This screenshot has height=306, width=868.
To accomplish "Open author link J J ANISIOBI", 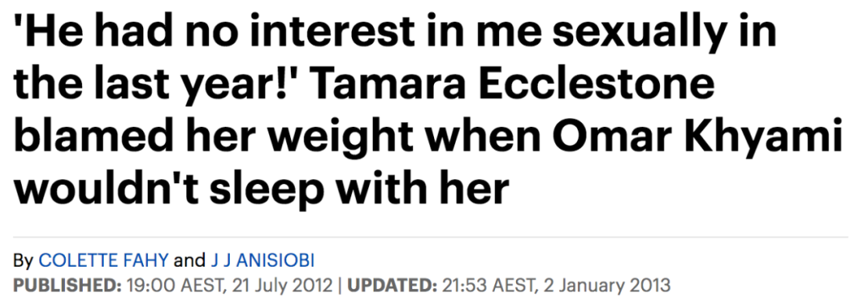I will pyautogui.click(x=262, y=260).
